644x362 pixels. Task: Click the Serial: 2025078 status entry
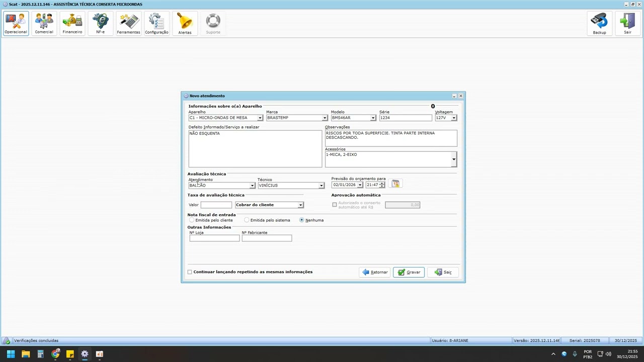coord(585,340)
